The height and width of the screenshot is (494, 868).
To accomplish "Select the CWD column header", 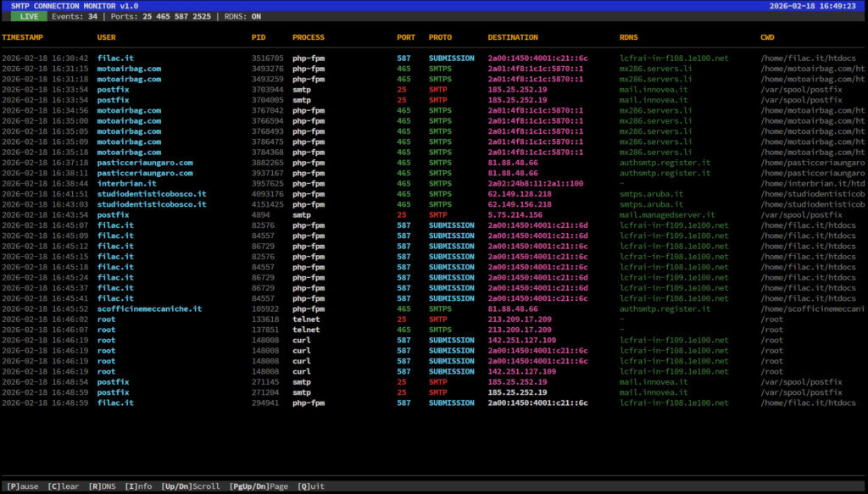I will (x=767, y=37).
